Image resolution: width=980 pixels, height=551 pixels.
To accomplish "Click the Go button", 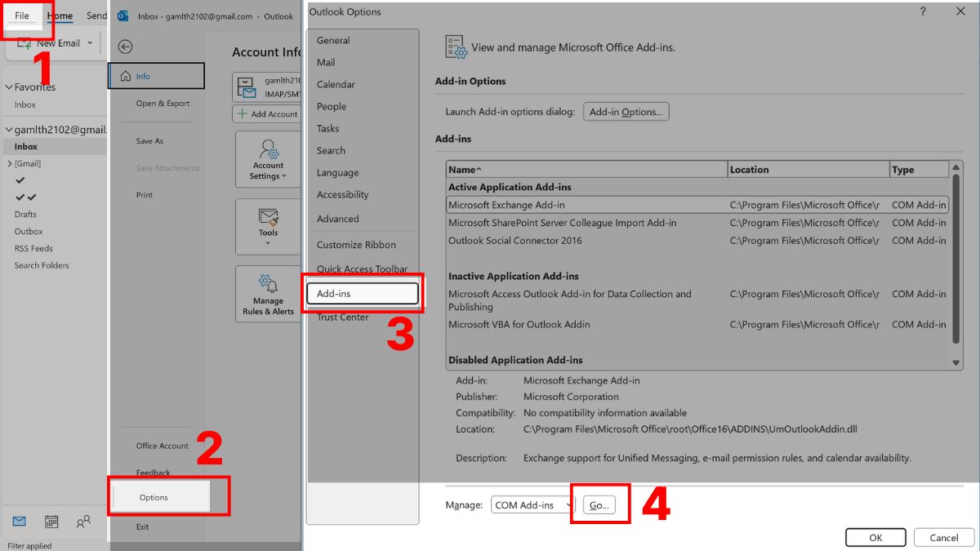I will click(599, 505).
